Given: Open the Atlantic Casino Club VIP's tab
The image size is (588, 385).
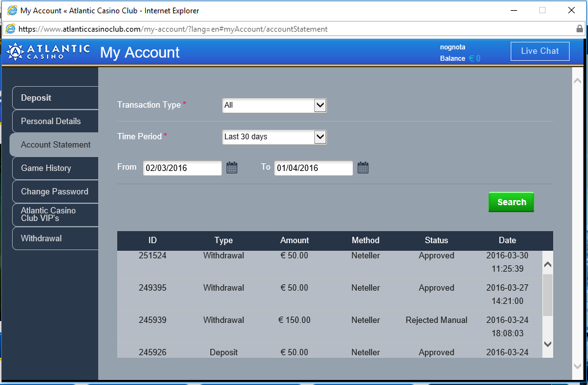Looking at the screenshot, I should (55, 215).
